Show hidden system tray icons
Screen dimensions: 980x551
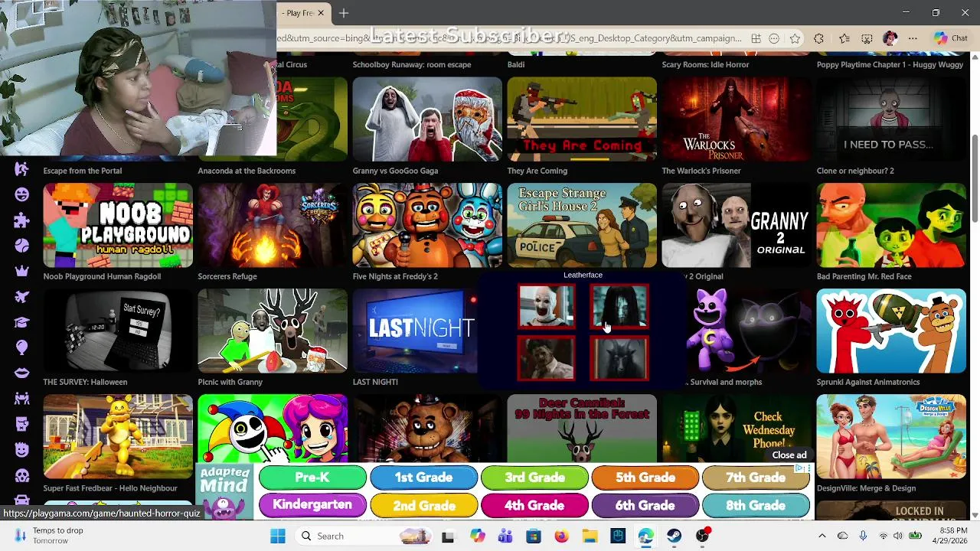pyautogui.click(x=822, y=536)
